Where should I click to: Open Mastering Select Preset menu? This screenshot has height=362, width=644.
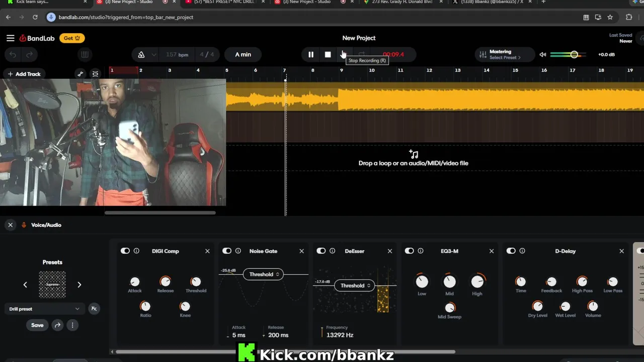[505, 57]
